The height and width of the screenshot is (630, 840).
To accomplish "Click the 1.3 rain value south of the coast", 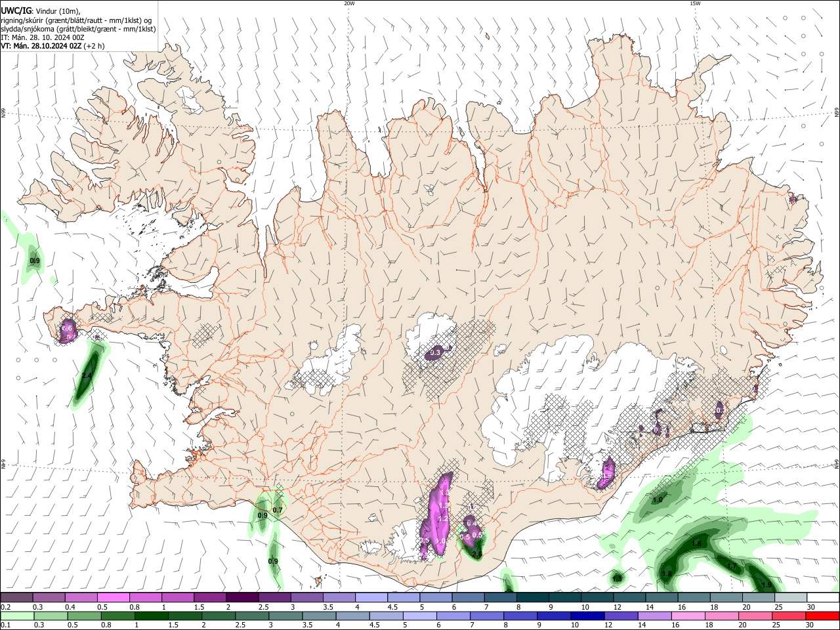I will point(617,579).
